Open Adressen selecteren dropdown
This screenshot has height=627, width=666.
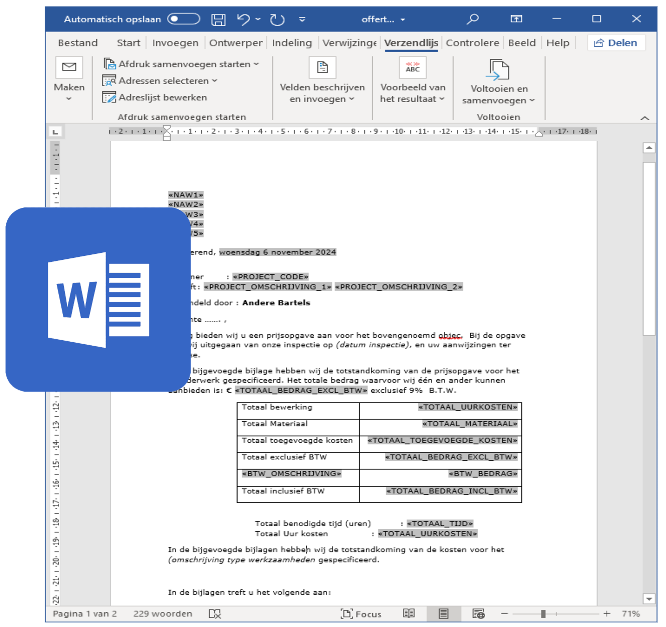(160, 81)
